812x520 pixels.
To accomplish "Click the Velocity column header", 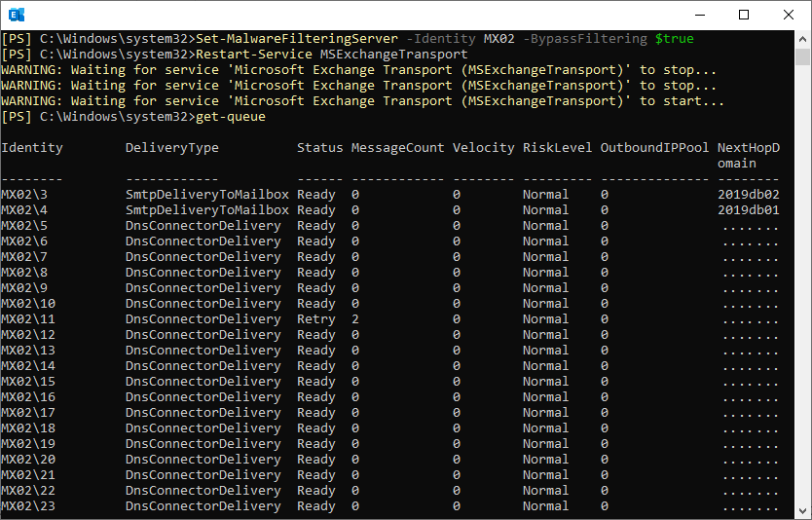I will coord(483,148).
